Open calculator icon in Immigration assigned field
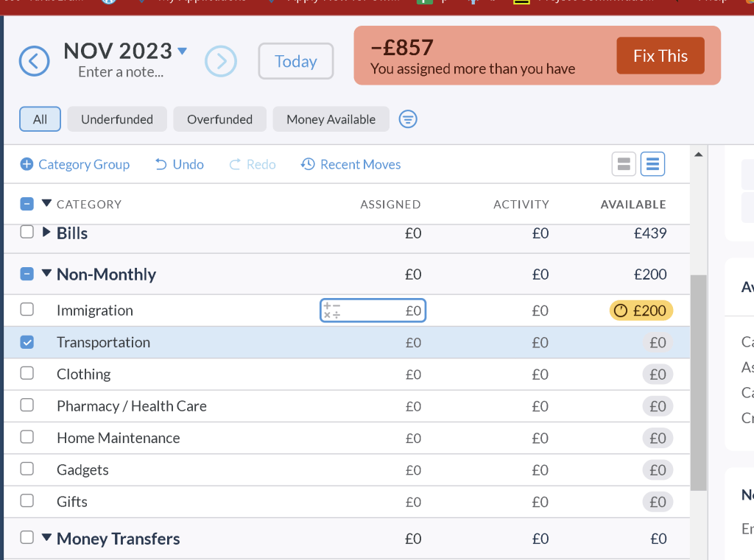The height and width of the screenshot is (560, 754). click(331, 311)
